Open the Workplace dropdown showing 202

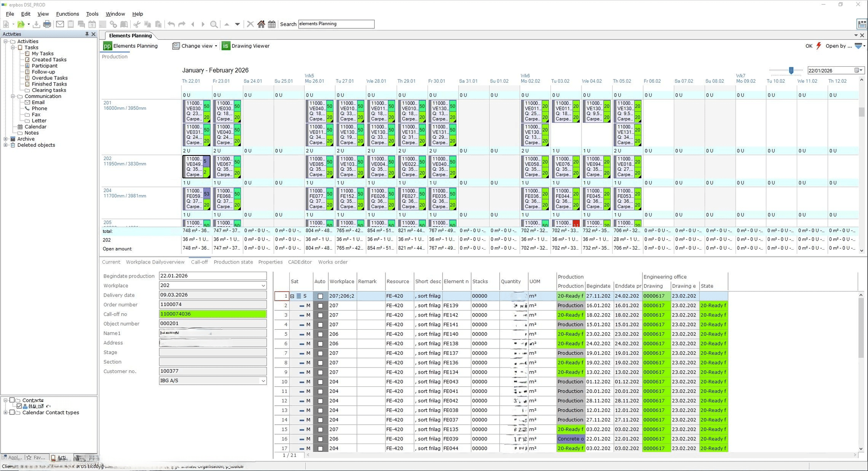click(x=263, y=285)
